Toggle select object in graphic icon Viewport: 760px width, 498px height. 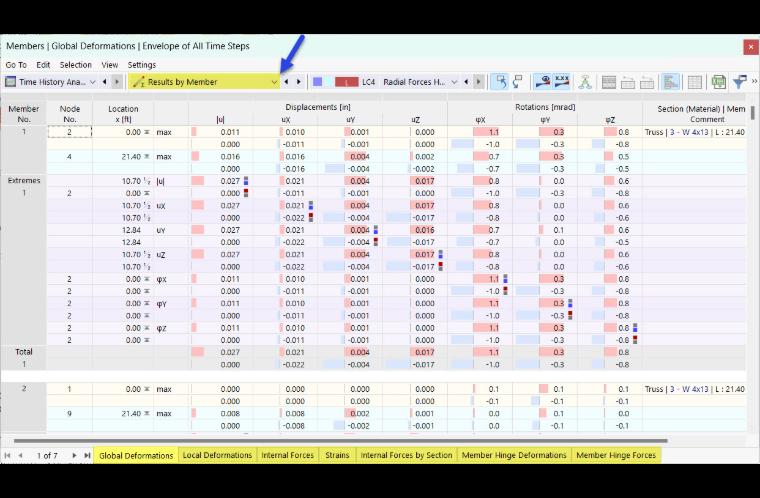coord(518,82)
